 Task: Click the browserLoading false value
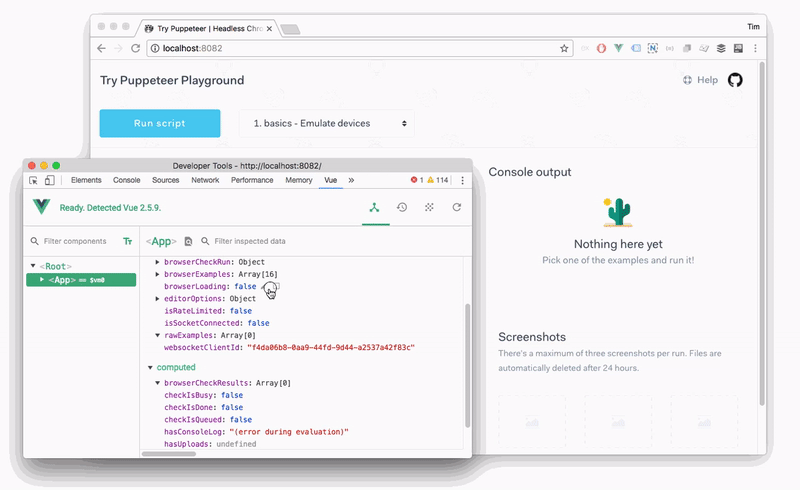click(x=245, y=286)
